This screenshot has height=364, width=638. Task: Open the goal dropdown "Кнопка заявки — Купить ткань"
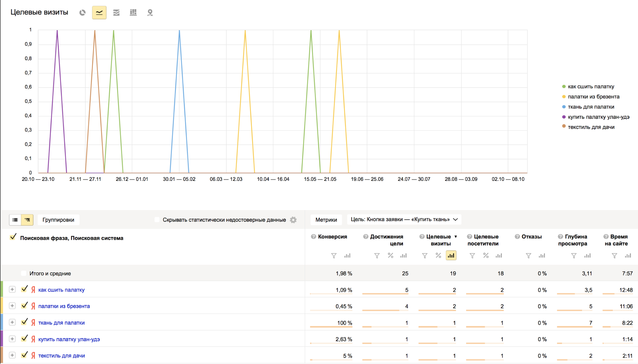coord(404,220)
